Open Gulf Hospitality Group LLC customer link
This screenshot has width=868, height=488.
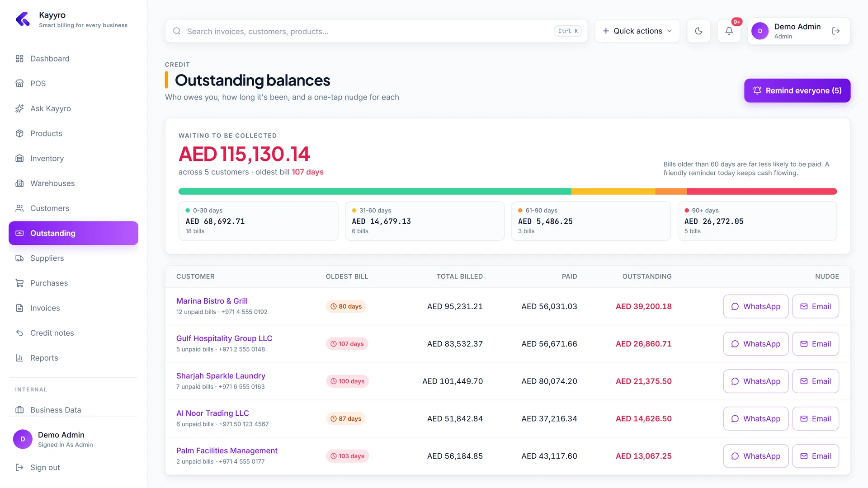224,338
